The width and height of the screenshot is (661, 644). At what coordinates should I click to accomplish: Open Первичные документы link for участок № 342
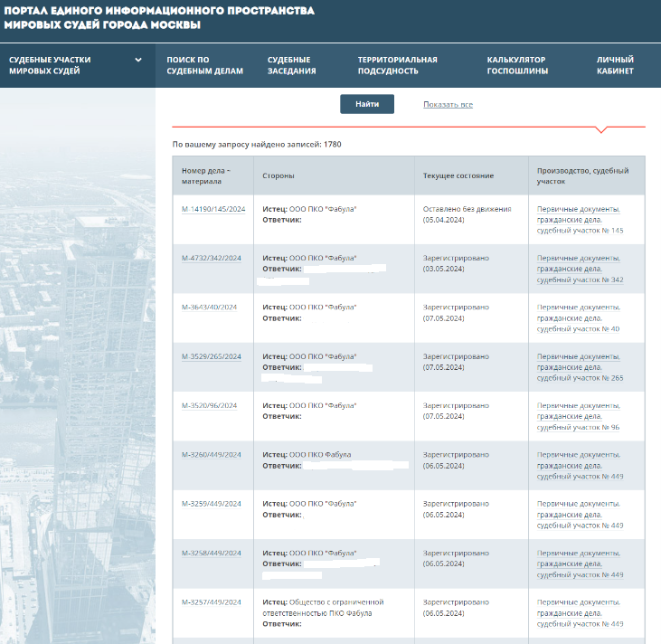click(579, 258)
